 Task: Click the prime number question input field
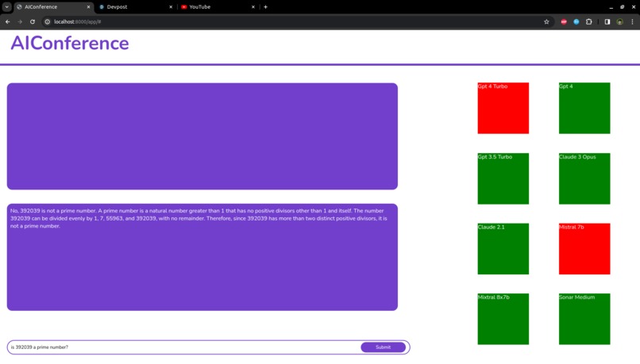(183, 347)
